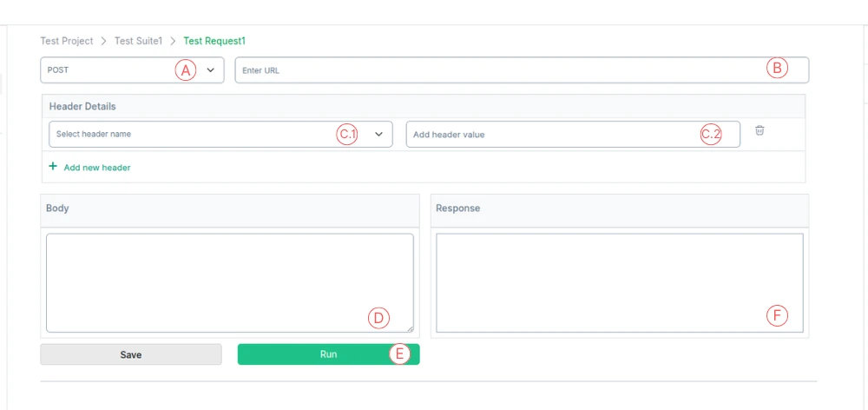The width and height of the screenshot is (868, 410).
Task: Click the Add new header link
Action: coord(97,167)
